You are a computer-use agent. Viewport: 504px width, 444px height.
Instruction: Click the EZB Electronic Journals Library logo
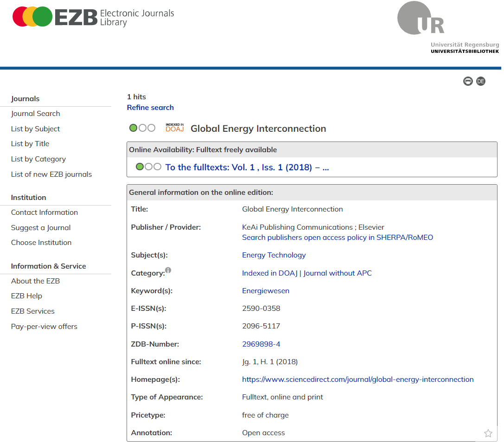tap(93, 17)
